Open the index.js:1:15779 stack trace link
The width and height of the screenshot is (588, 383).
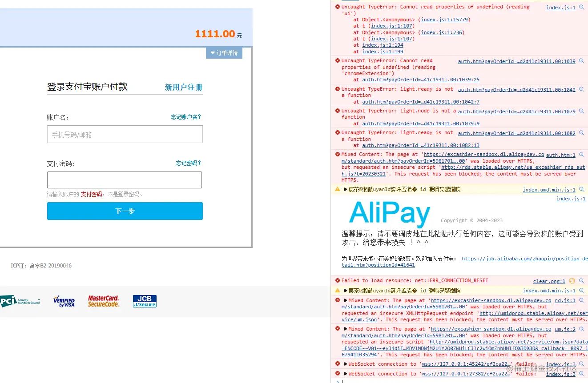click(444, 20)
